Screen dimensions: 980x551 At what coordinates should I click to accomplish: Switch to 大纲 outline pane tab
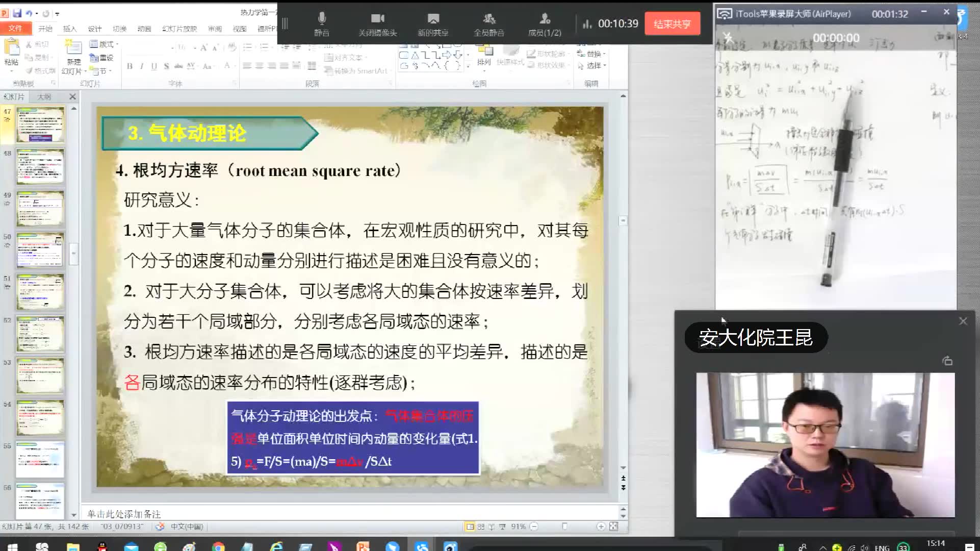[x=44, y=96]
